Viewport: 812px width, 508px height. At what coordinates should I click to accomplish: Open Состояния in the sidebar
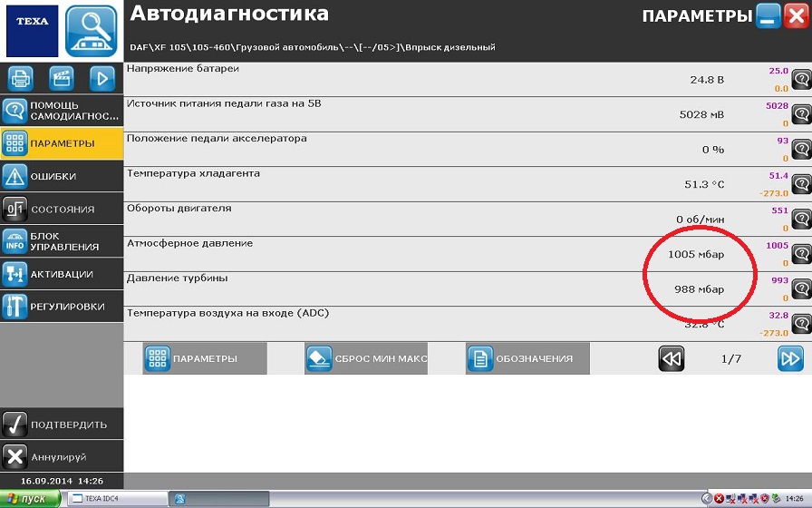pos(62,209)
